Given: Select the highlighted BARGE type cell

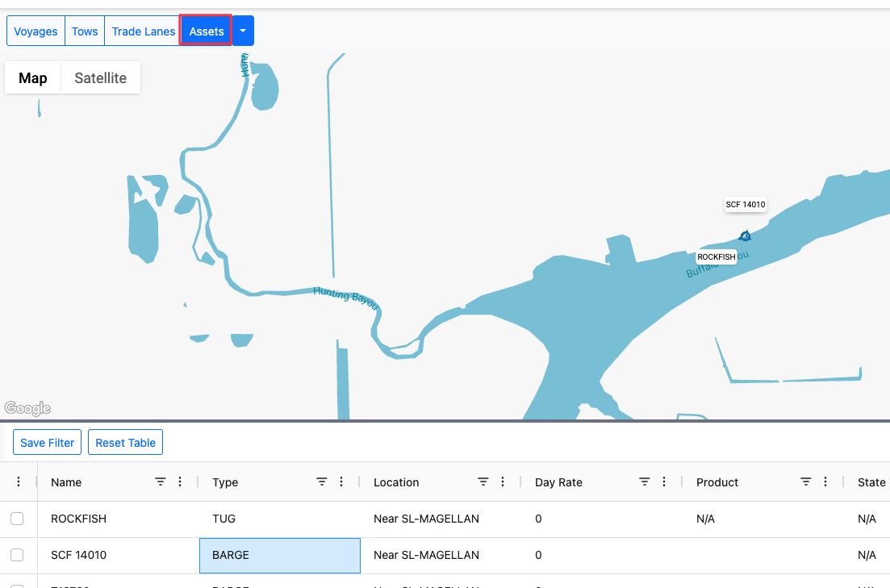Looking at the screenshot, I should 280,556.
